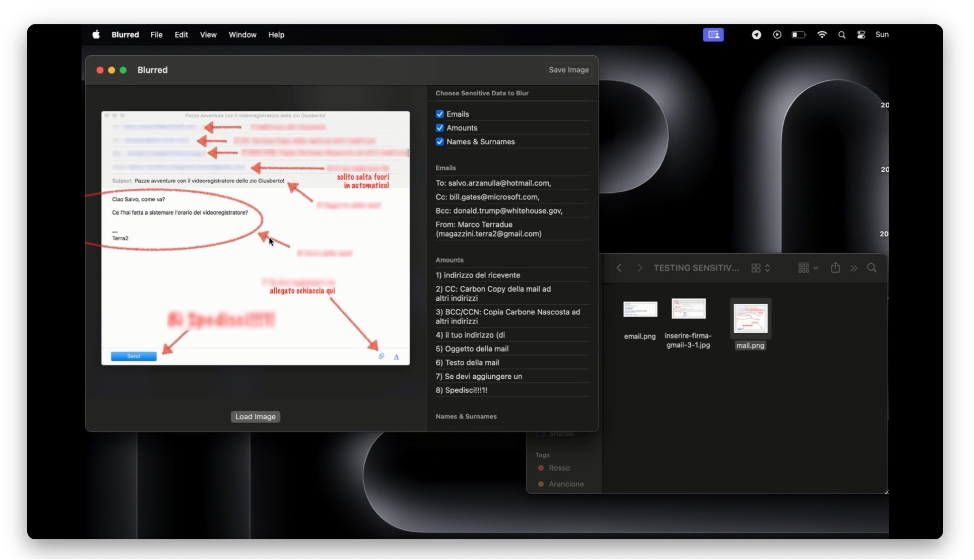Select the Rosso red tag
Viewport: 974px width, 560px height.
click(559, 468)
